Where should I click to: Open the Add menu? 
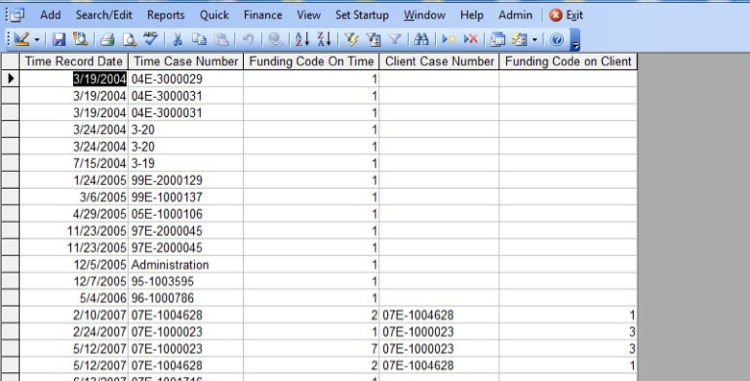[x=50, y=15]
